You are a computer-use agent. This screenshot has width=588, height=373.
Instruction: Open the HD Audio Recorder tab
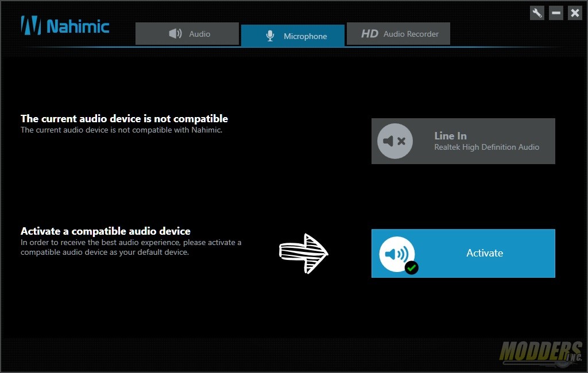click(x=399, y=34)
